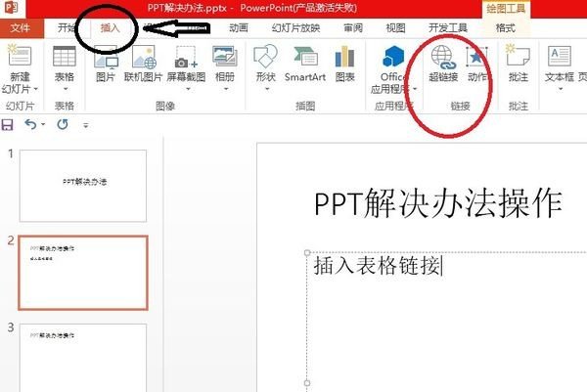
Task: Switch to the 开始 (Home) tab
Action: pos(67,28)
